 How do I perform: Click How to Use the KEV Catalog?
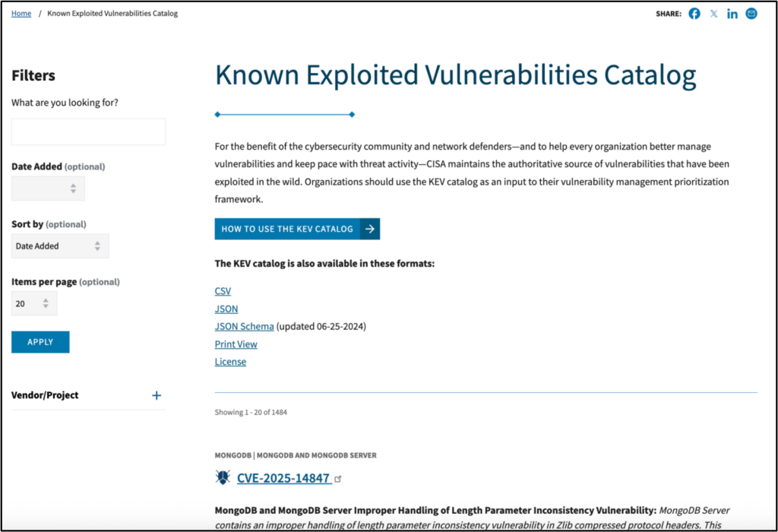point(287,229)
